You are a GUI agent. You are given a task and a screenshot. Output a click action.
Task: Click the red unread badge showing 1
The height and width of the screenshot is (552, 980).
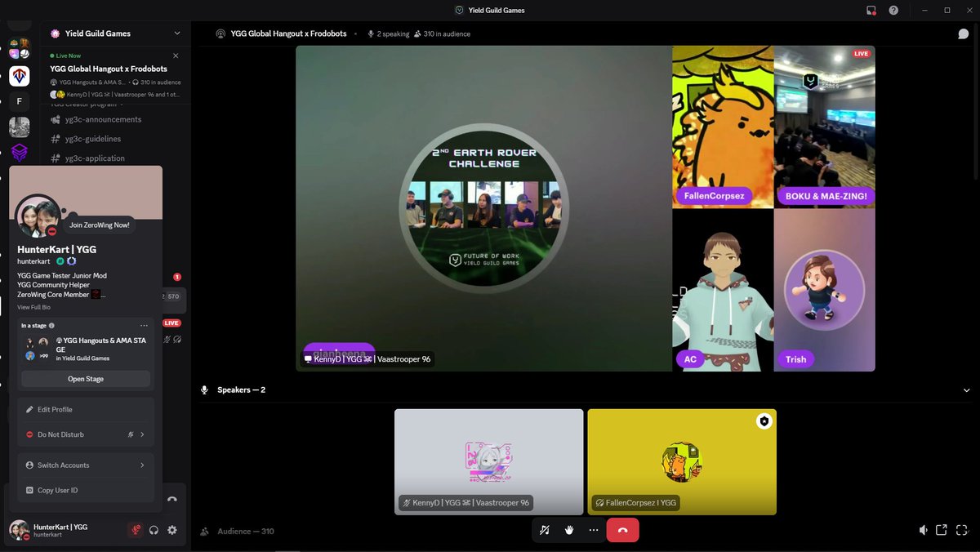point(177,277)
